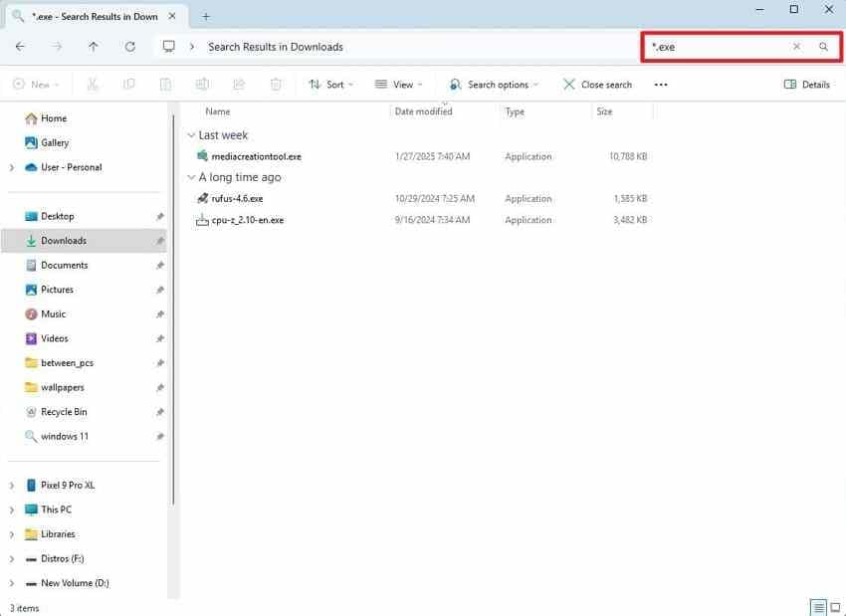Expand the This PC node
Image resolution: width=846 pixels, height=616 pixels.
coord(11,510)
